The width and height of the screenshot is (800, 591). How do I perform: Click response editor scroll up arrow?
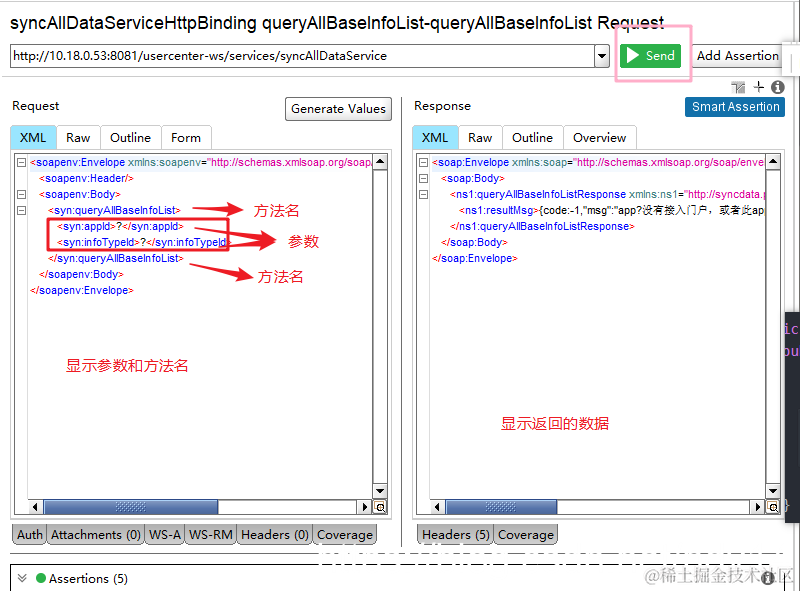point(773,162)
